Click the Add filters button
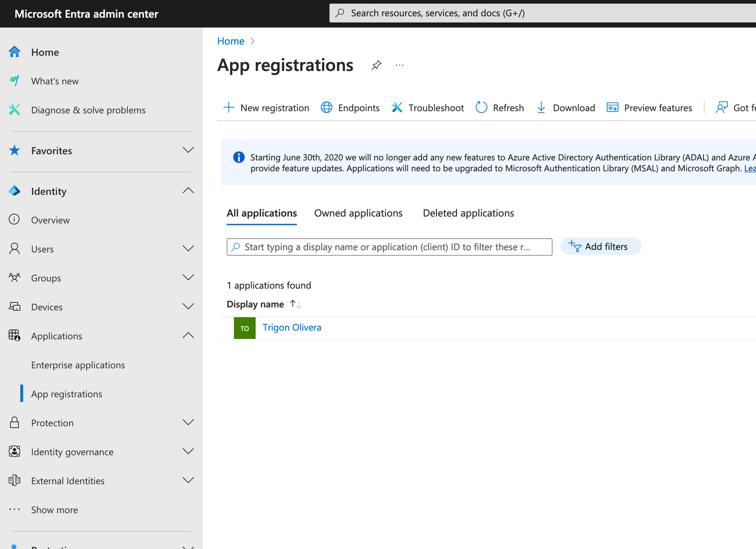The image size is (756, 549). (601, 247)
